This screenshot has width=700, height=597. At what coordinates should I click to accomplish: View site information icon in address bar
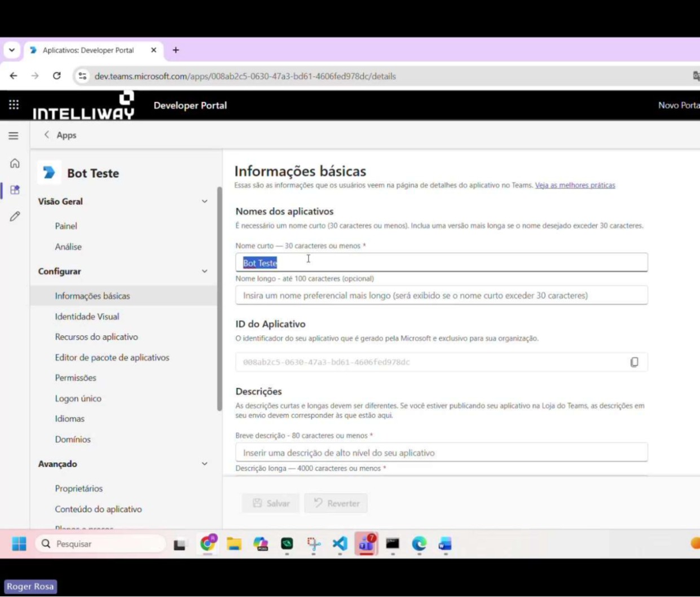(82, 76)
